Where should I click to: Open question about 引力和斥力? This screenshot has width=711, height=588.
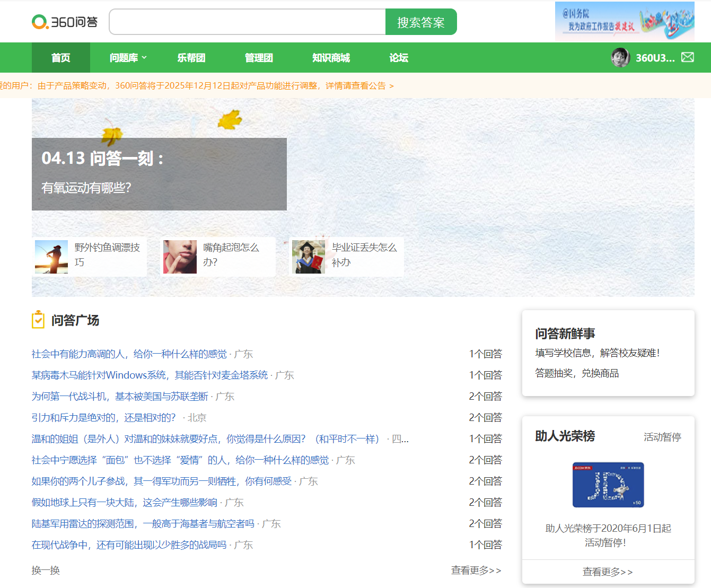click(103, 418)
